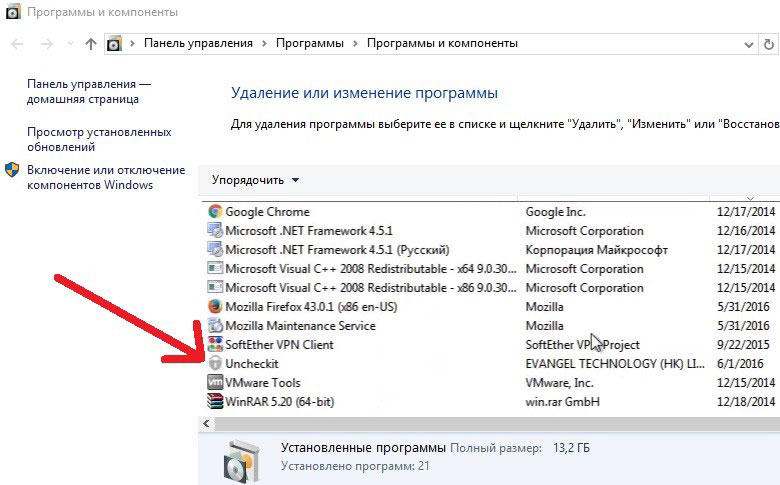Select the VMware Tools icon

[x=214, y=383]
